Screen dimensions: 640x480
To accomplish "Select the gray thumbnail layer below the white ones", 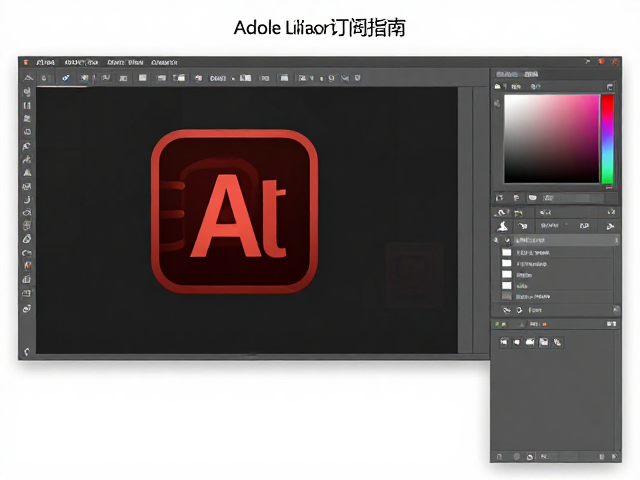I will click(x=507, y=296).
